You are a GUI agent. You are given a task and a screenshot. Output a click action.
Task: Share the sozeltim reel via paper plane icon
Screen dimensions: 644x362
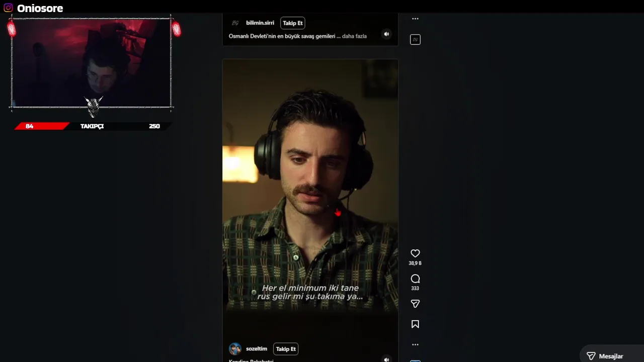coord(415,304)
